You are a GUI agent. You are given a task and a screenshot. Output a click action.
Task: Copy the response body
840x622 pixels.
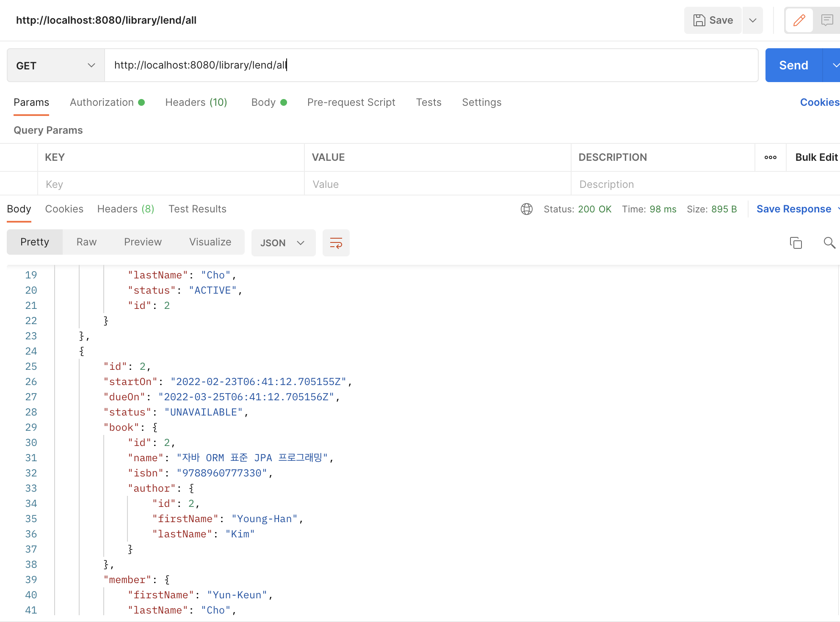[796, 243]
